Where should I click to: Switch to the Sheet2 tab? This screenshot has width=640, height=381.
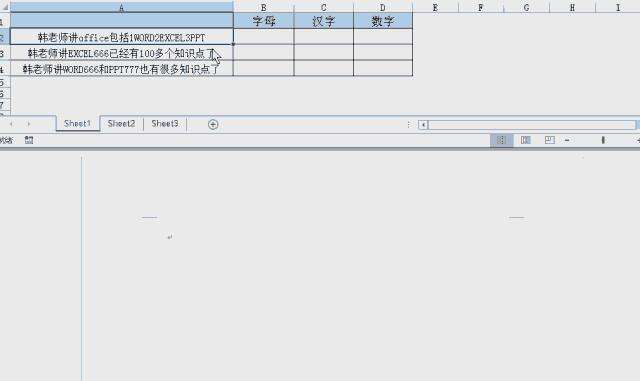[x=121, y=123]
